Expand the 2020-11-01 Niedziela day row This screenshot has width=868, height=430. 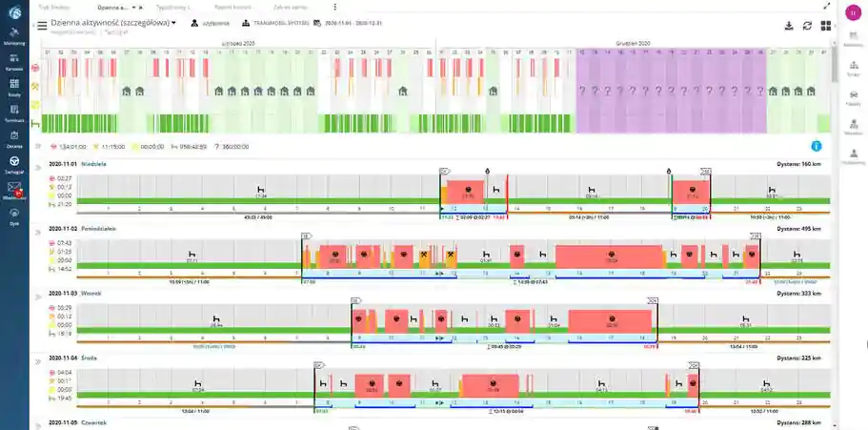[x=38, y=168]
